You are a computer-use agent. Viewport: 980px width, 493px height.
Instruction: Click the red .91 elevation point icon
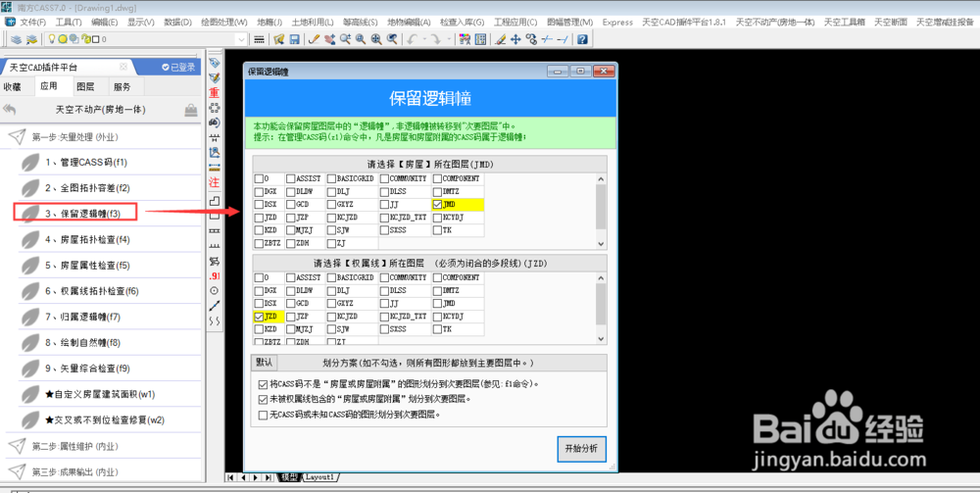point(215,275)
